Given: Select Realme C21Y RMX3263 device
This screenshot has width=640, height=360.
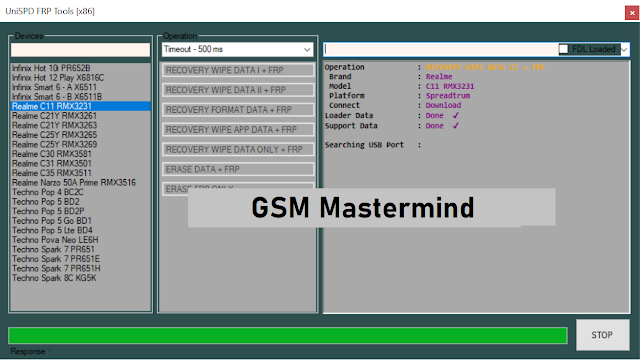Looking at the screenshot, I should click(x=80, y=125).
